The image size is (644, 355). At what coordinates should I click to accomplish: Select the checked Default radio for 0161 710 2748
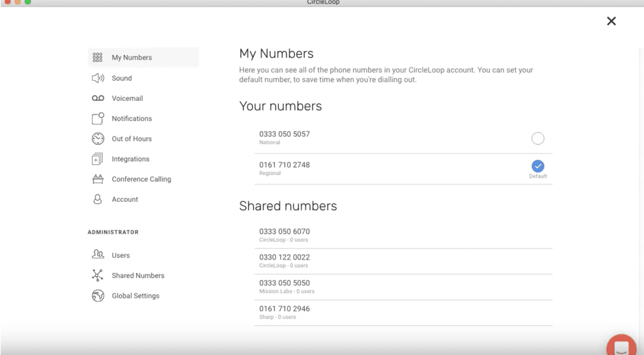click(537, 166)
